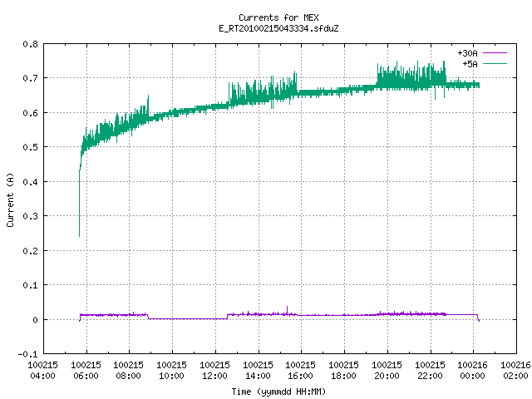Viewport: 532px width, 399px height.
Task: Click the x-axis label '100216 02:00'
Action: point(515,371)
